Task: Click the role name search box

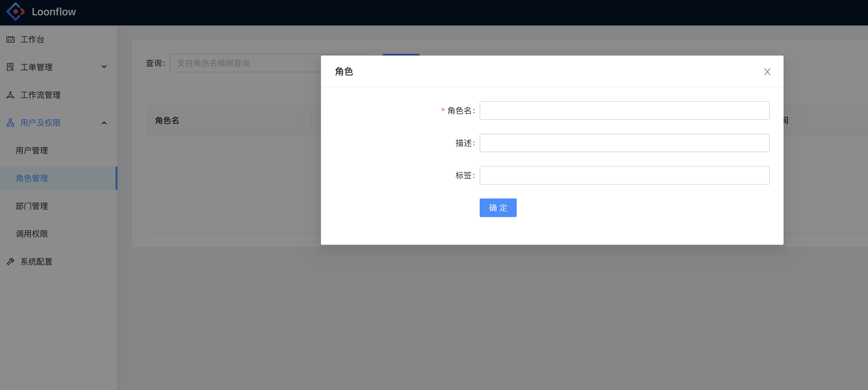Action: [x=246, y=63]
